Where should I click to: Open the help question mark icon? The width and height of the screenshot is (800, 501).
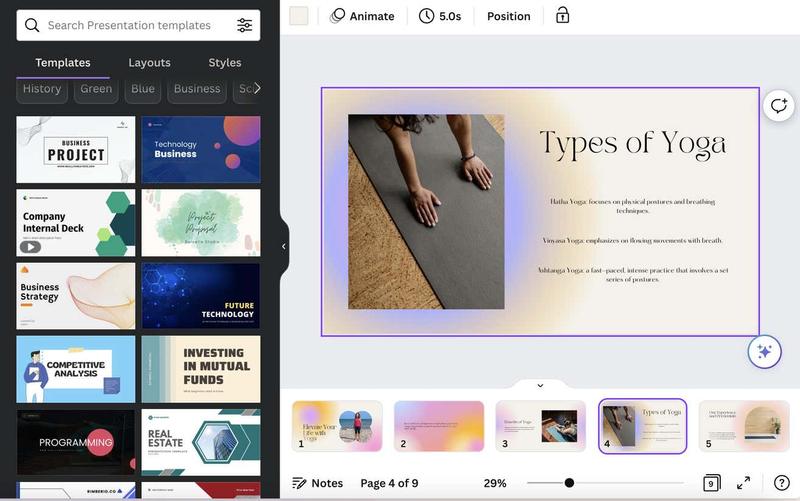tap(781, 483)
